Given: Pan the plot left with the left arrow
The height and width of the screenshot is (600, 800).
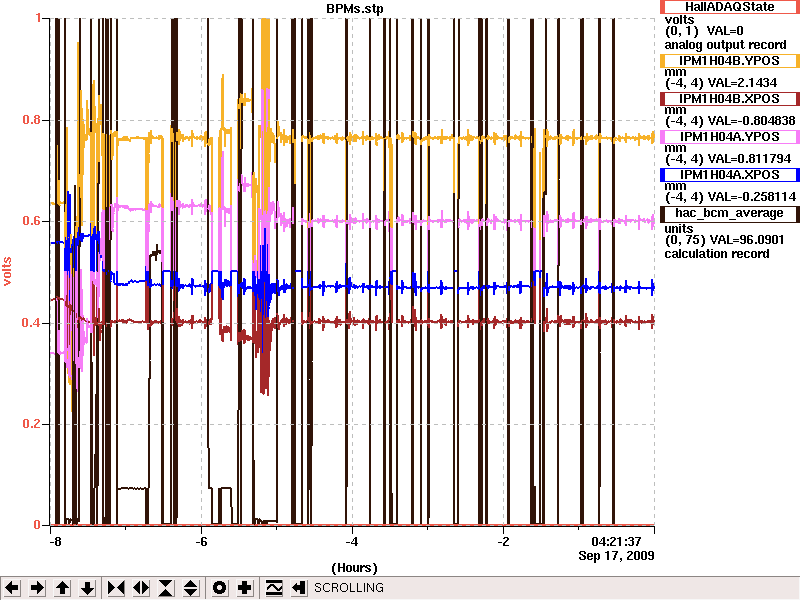Looking at the screenshot, I should click(12, 588).
